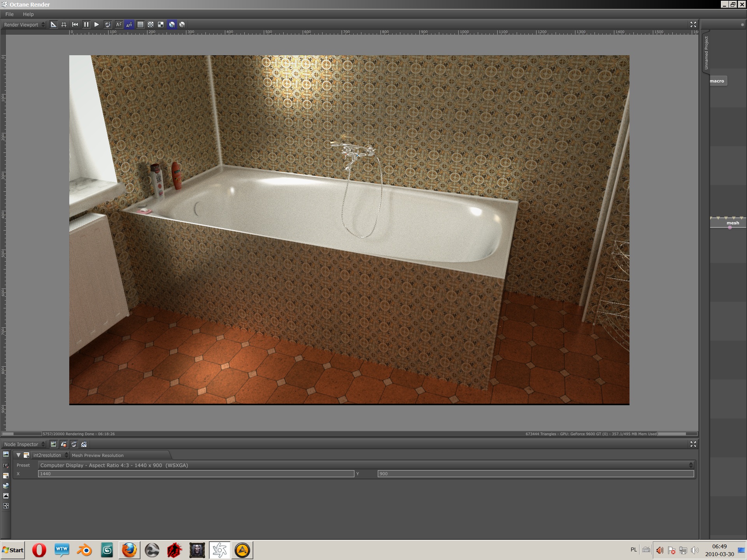Pause the render
The height and width of the screenshot is (560, 747).
click(x=86, y=24)
